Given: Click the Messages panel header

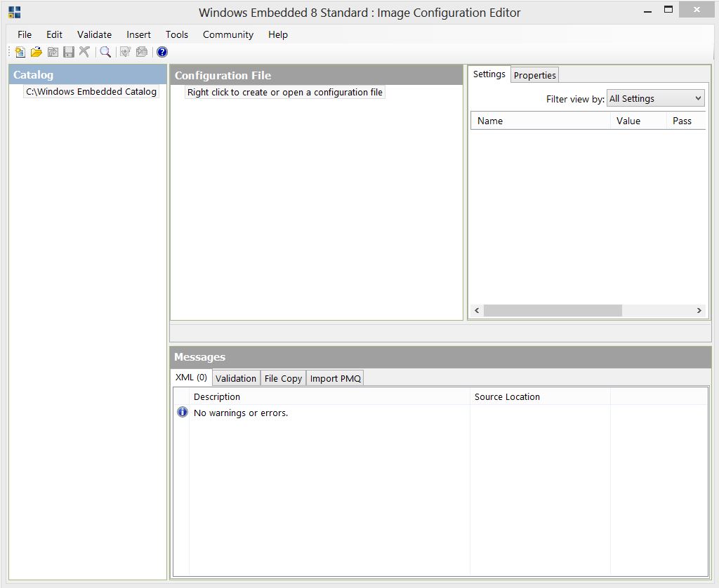Looking at the screenshot, I should (440, 357).
